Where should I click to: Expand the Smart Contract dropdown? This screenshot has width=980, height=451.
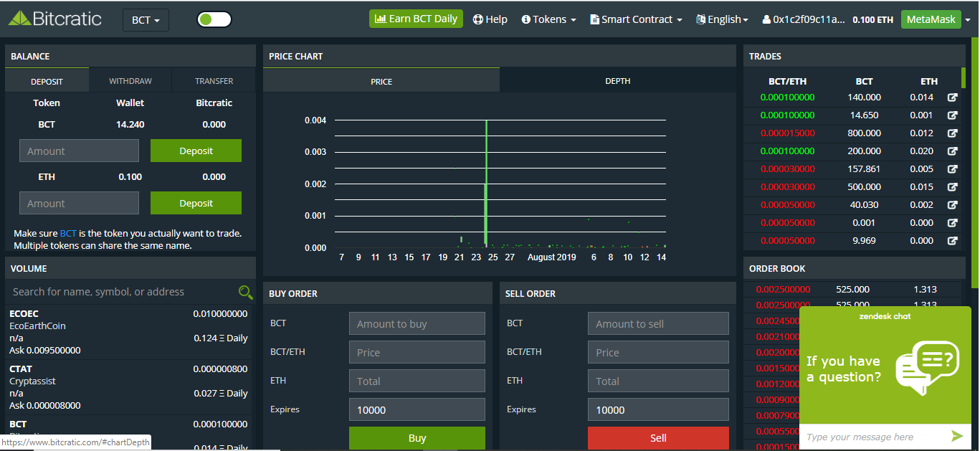636,19
